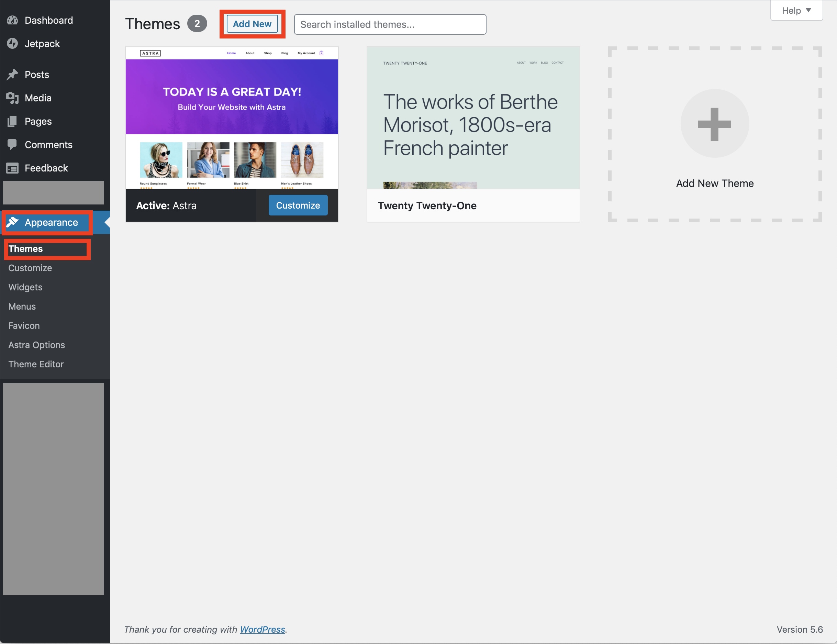Focus the Search installed themes field
The width and height of the screenshot is (837, 644).
[x=390, y=24]
